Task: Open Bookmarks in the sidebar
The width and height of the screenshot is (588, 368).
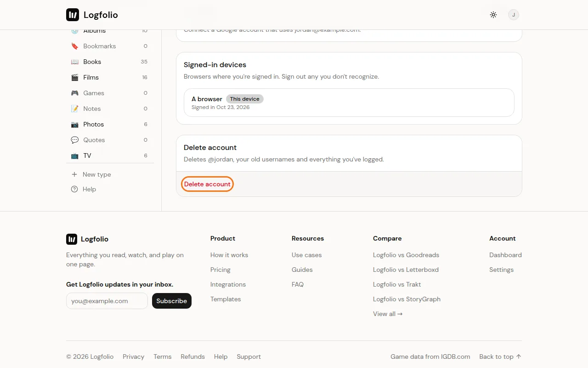Action: [110, 46]
